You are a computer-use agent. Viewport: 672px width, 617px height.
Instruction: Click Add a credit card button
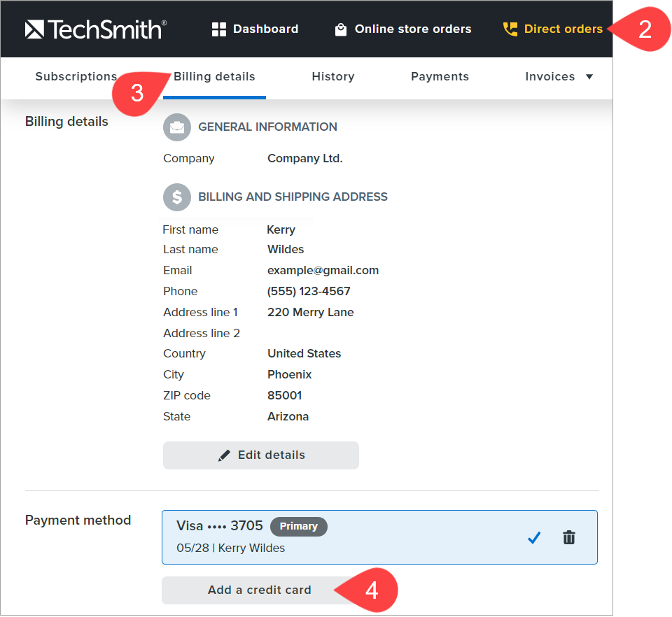tap(259, 590)
